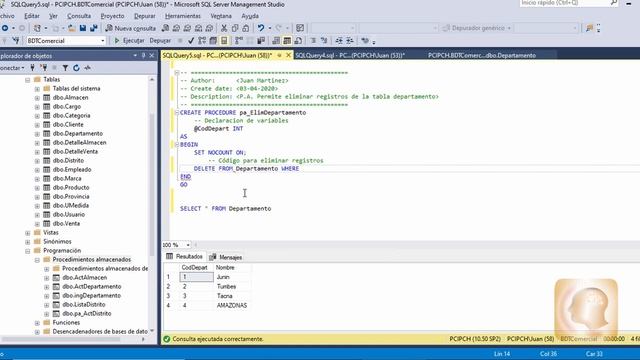Click the Nueva consulta button
The image size is (640, 360).
131,28
